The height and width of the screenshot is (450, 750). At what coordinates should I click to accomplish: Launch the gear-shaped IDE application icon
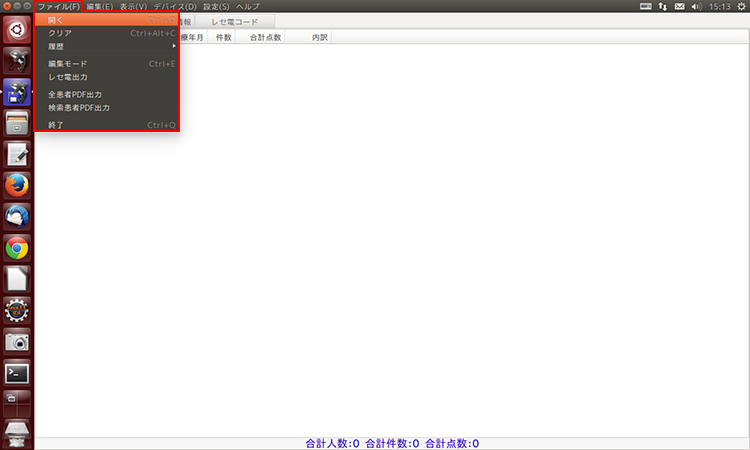tap(17, 310)
